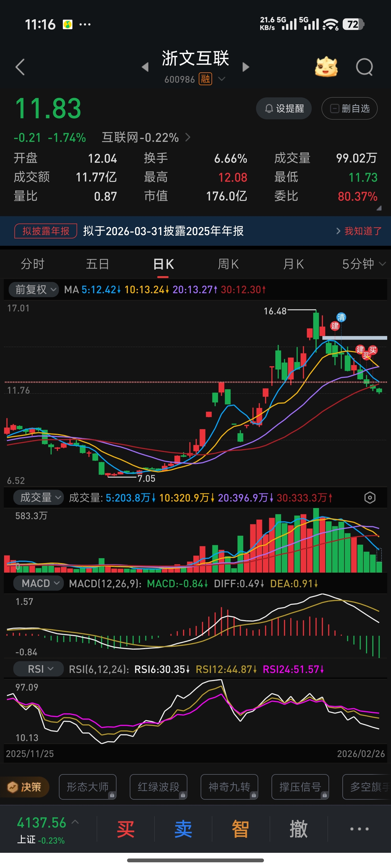391x868 pixels.
Task: Switch to the 月K tab
Action: pos(293,264)
